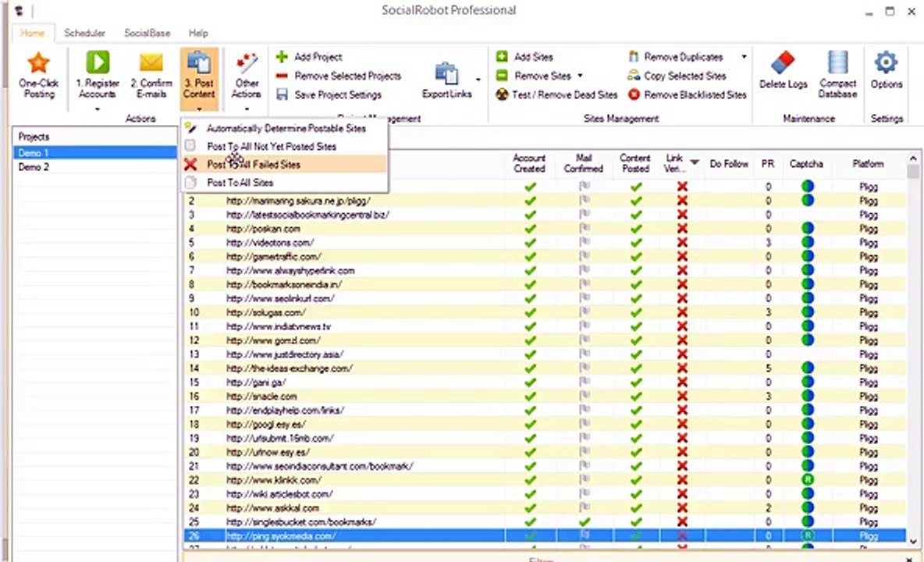Sort by Content Posted column
The width and height of the screenshot is (924, 562).
click(x=635, y=163)
